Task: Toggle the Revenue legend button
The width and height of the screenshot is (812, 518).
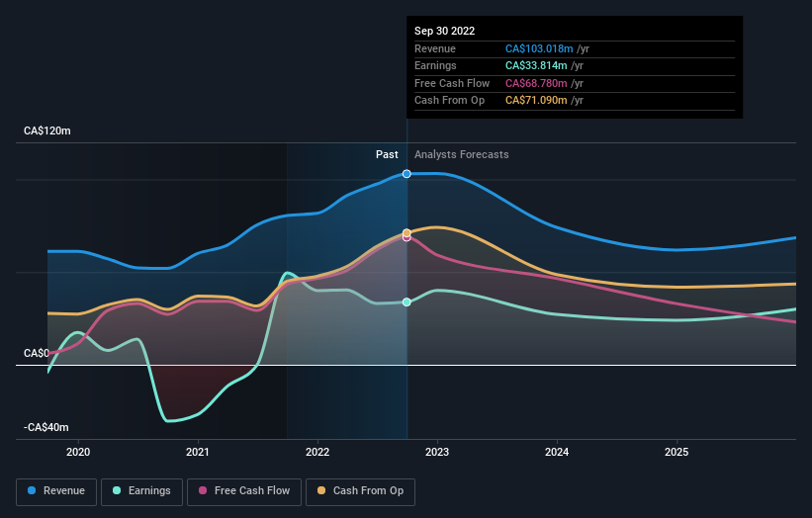Action: (x=56, y=491)
